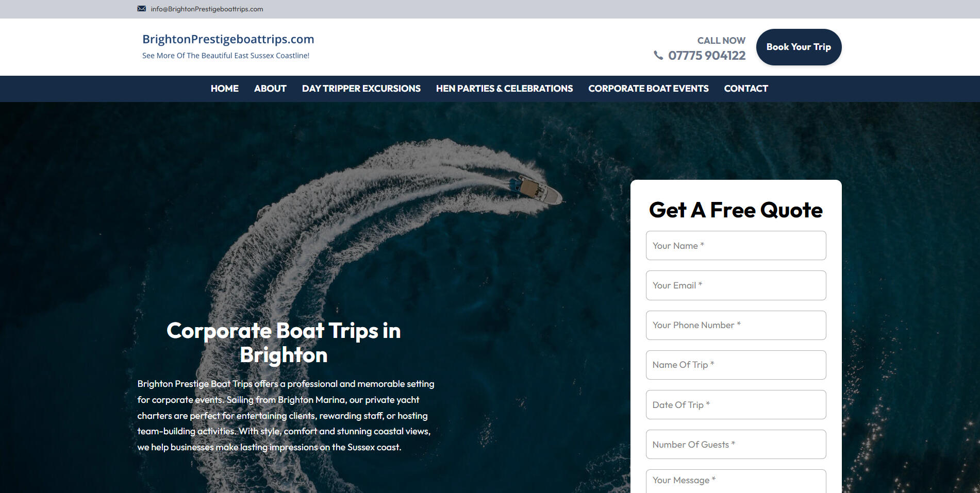Click the Book Your Trip button
Viewport: 980px width, 493px height.
[x=799, y=47]
